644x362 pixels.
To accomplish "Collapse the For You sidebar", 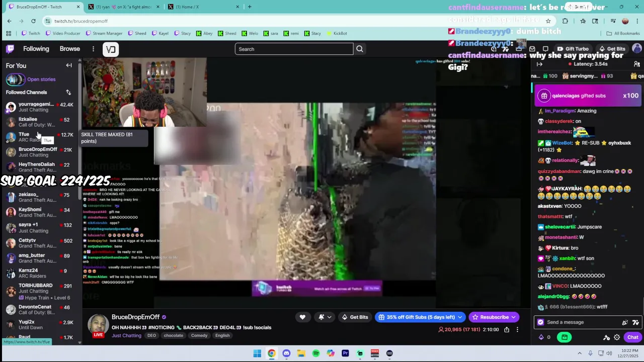I will [x=69, y=65].
